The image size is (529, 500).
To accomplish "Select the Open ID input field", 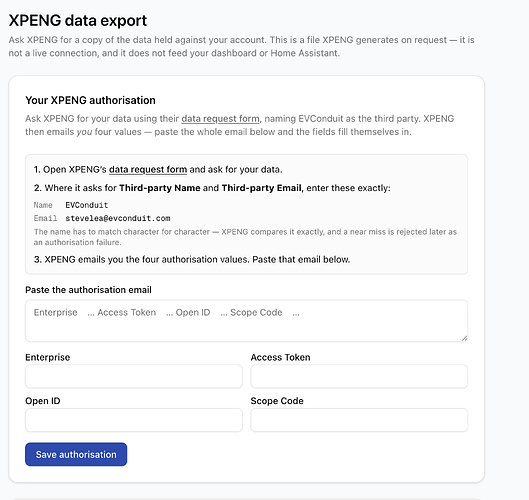I will point(134,420).
